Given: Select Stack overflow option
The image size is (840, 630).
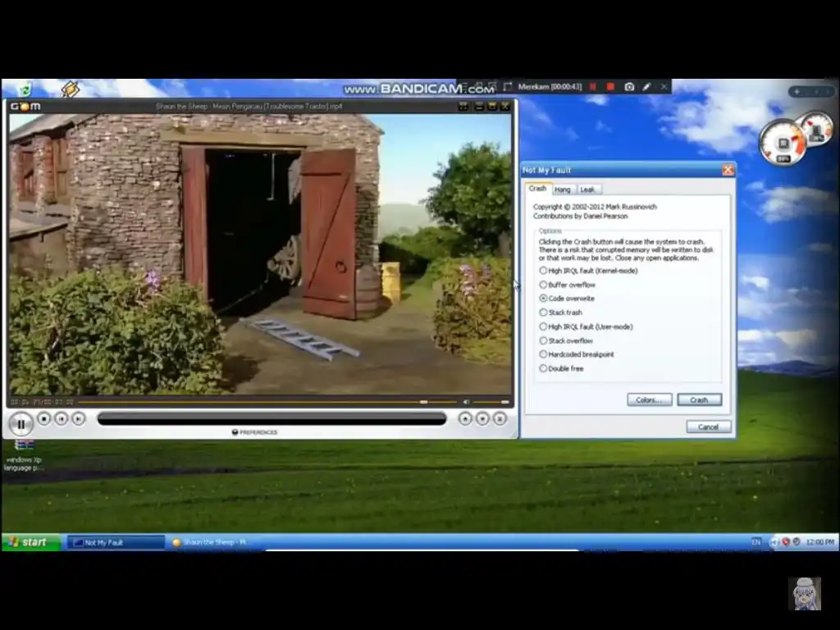Looking at the screenshot, I should [566, 340].
